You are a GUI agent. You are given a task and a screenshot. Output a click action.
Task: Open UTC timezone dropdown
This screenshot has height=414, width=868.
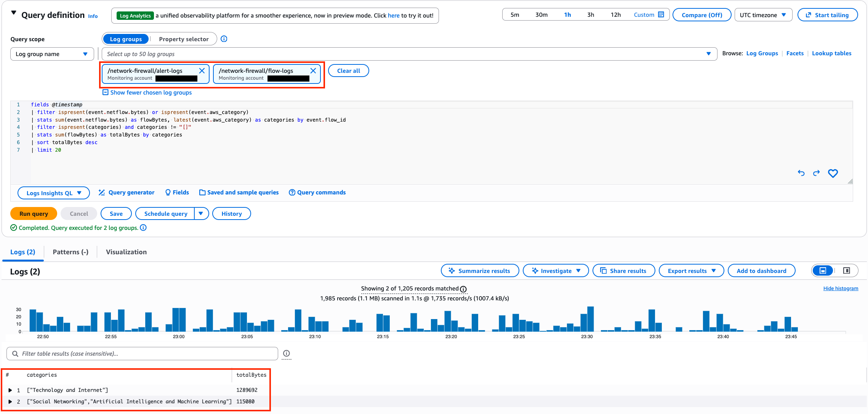tap(763, 15)
